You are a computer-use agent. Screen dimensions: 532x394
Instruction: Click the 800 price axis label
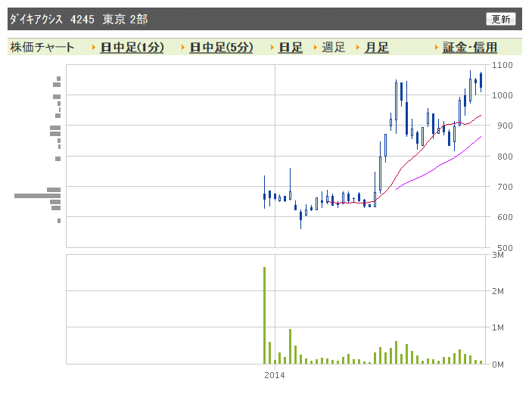coord(505,157)
